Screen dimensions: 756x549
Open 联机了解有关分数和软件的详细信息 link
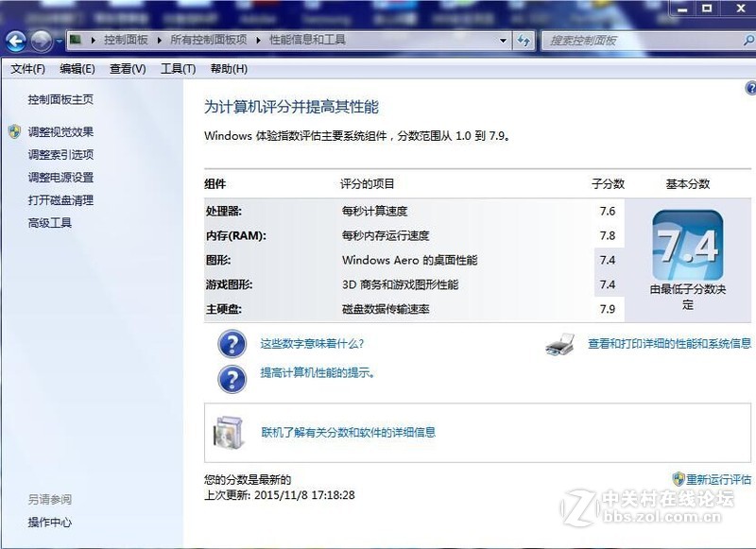348,432
